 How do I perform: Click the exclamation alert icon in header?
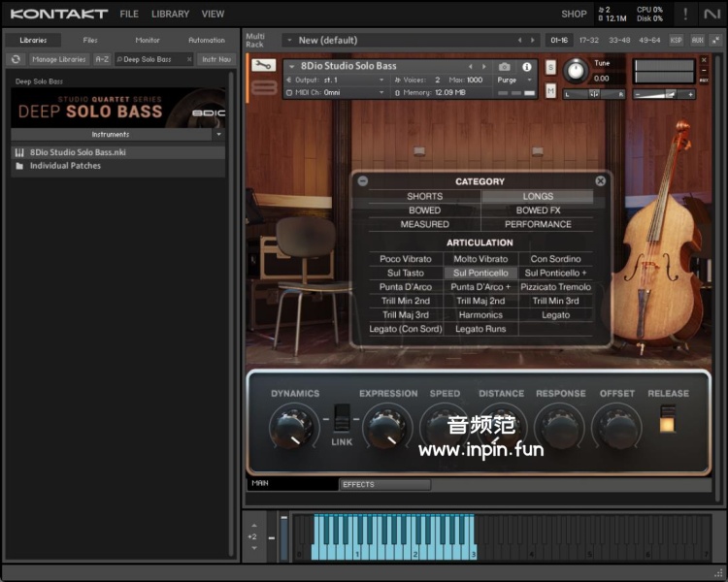coord(685,14)
